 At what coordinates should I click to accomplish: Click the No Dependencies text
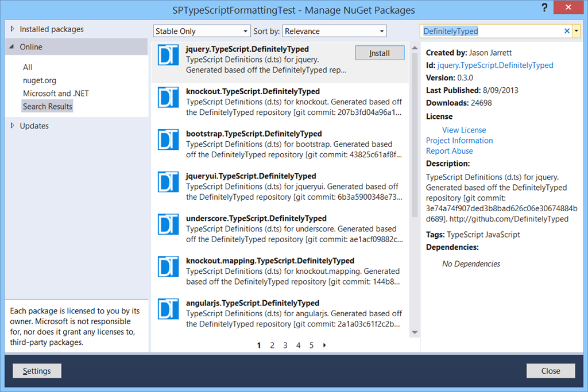(x=471, y=264)
